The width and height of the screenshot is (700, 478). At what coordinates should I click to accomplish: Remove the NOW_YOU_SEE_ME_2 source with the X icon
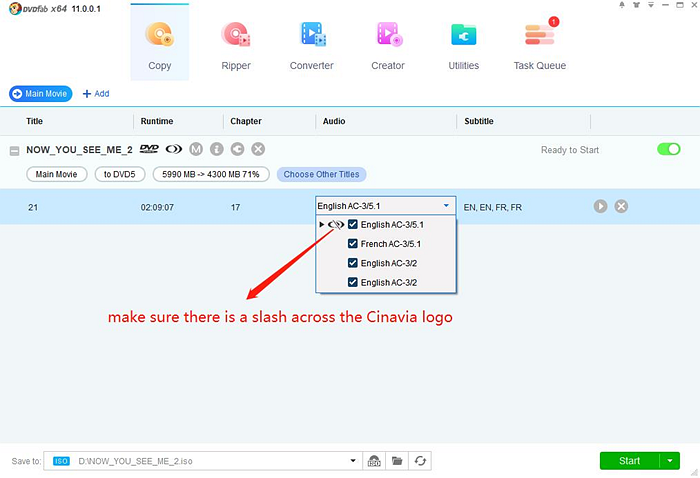258,149
